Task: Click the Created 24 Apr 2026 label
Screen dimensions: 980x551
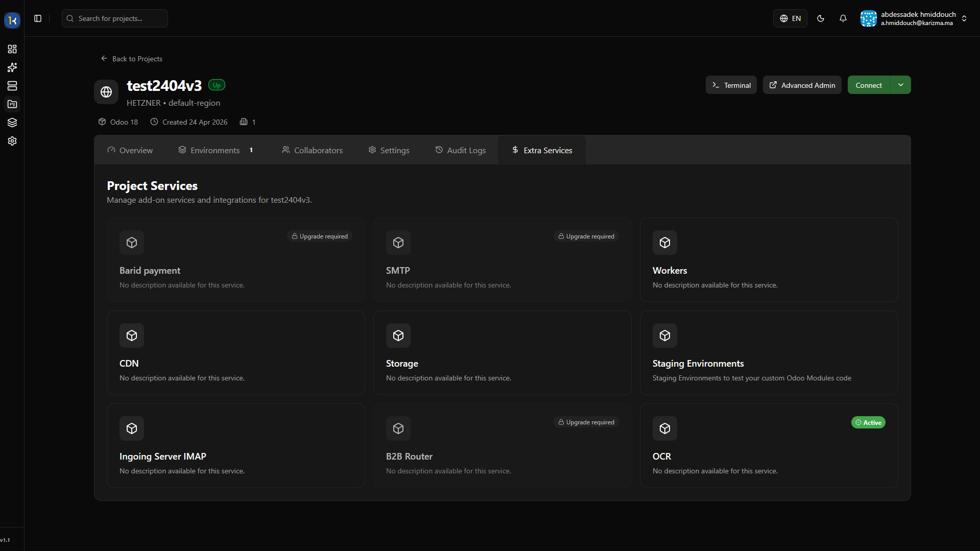Action: click(x=195, y=122)
